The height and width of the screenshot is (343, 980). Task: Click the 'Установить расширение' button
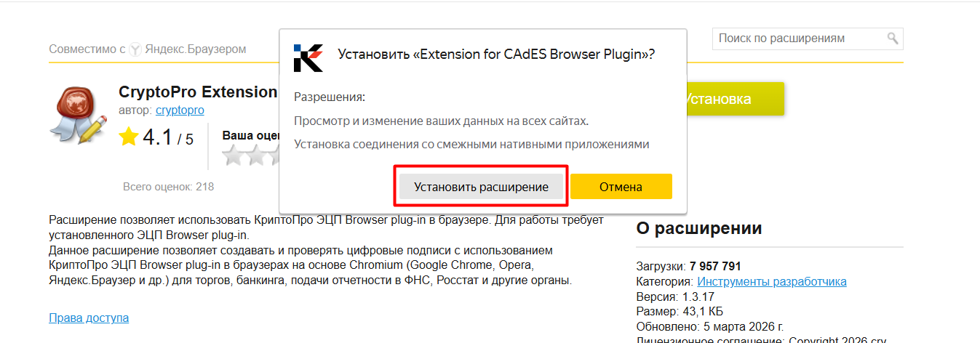(x=481, y=187)
